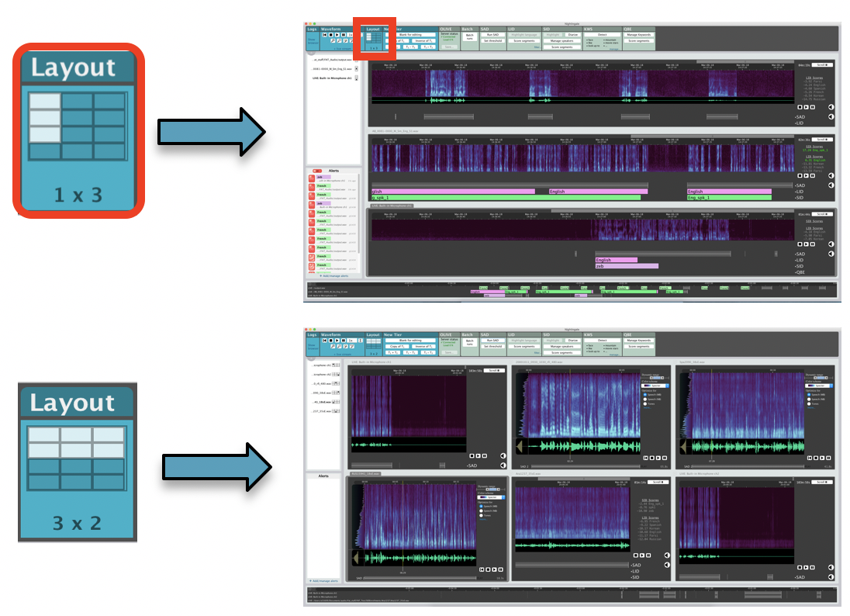The width and height of the screenshot is (850, 616).
Task: Open the Scroll dropdown on the top spectrogram of the 1 x 3 window
Action: click(822, 65)
